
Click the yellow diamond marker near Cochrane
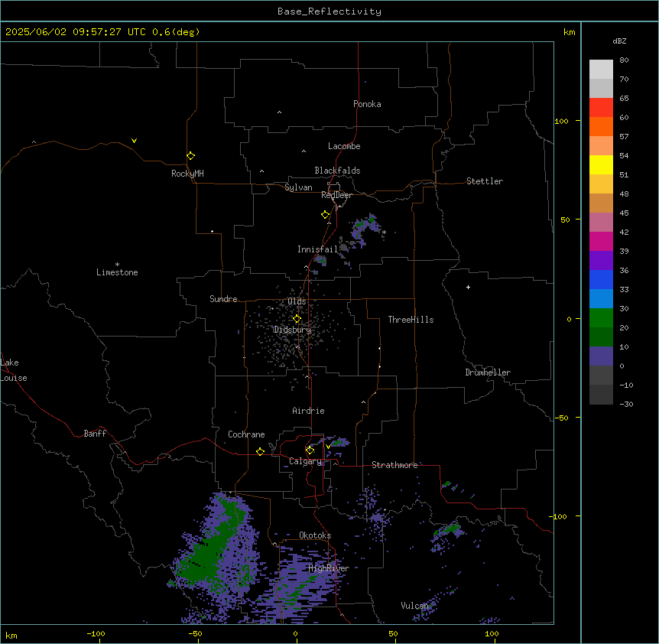coord(260,451)
